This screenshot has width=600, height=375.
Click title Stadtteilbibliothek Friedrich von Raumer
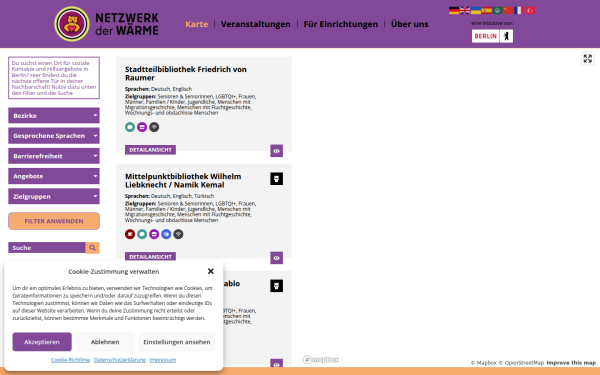point(186,73)
